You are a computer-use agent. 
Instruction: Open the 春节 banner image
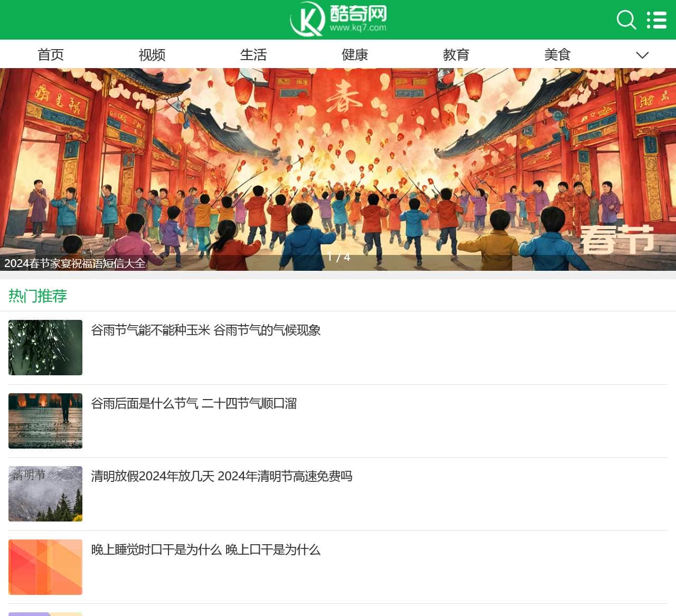click(338, 169)
